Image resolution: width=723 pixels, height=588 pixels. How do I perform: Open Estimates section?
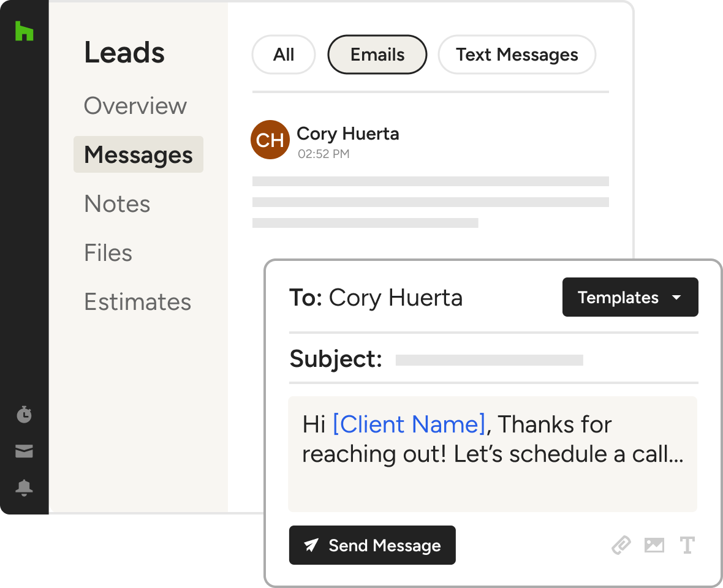click(x=137, y=301)
